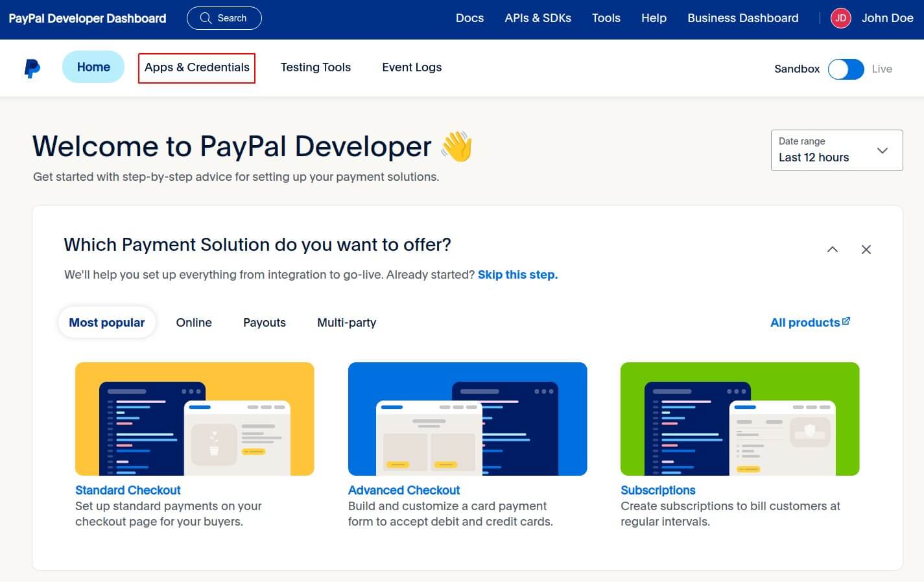Click the Skip this step link

pyautogui.click(x=517, y=275)
